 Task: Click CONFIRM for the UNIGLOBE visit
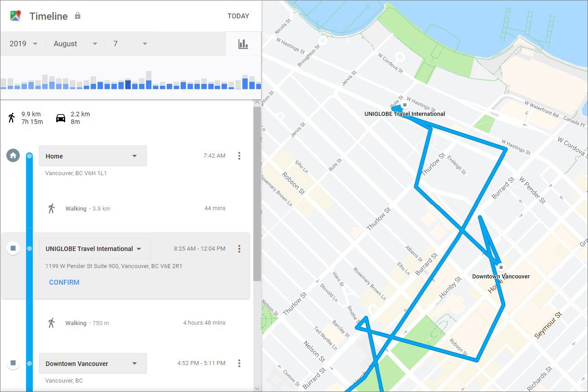(x=64, y=282)
